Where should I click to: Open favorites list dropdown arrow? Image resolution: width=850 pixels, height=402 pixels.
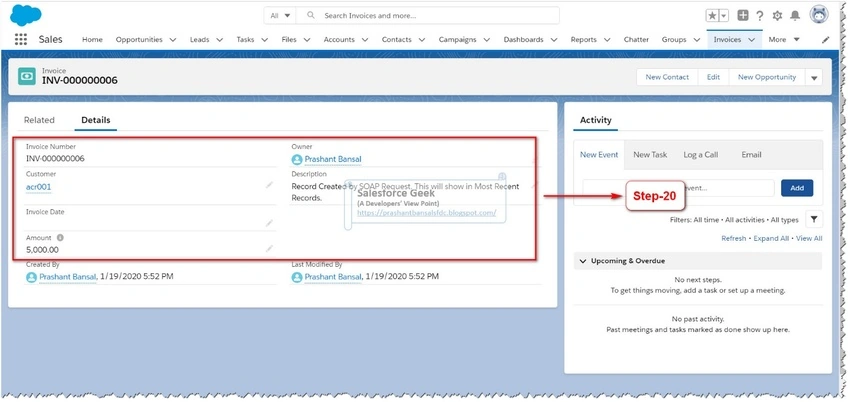click(724, 16)
